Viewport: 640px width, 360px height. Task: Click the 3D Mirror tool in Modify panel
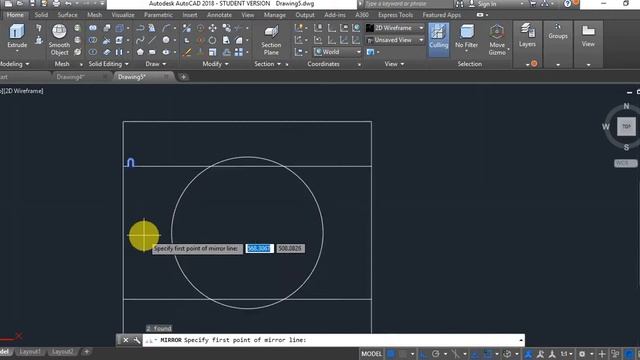click(x=187, y=28)
